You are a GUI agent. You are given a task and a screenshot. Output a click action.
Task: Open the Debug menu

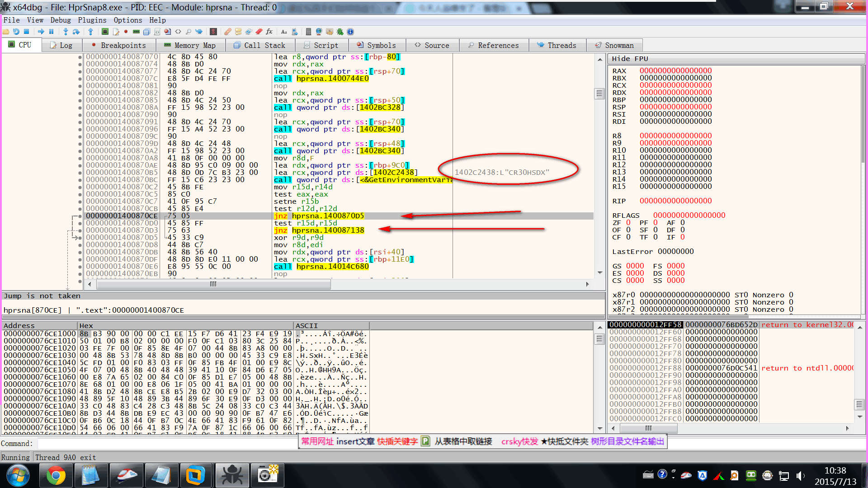click(60, 20)
